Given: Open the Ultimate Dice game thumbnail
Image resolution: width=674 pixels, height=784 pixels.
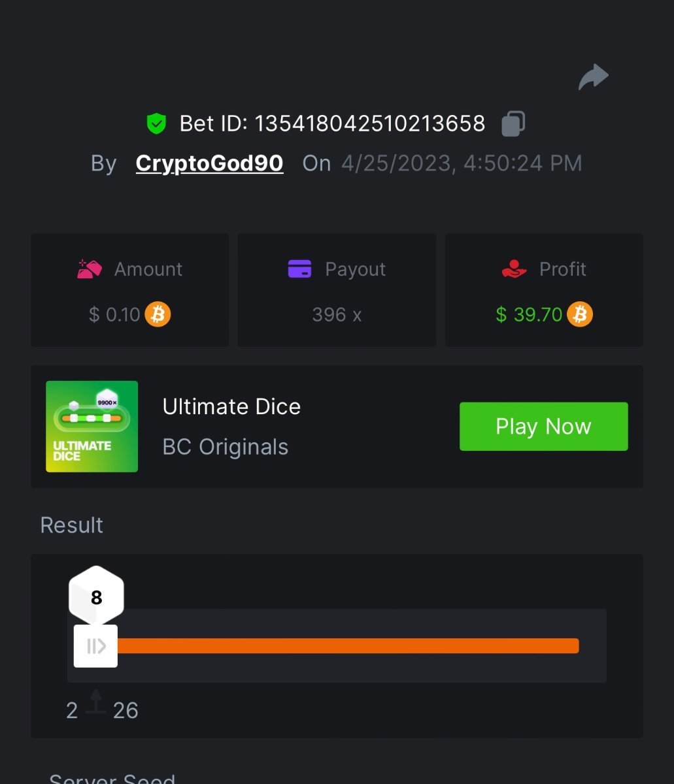Looking at the screenshot, I should click(92, 426).
